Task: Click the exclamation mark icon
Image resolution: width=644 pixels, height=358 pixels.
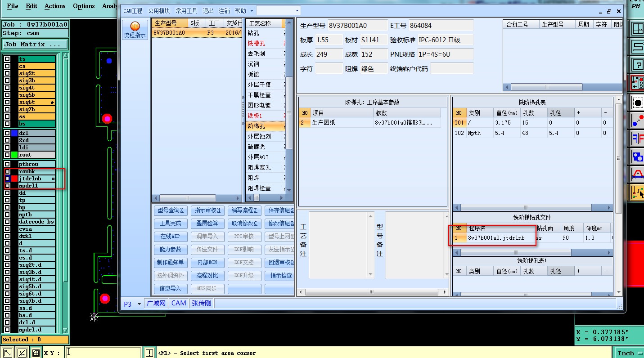Action: pyautogui.click(x=149, y=353)
